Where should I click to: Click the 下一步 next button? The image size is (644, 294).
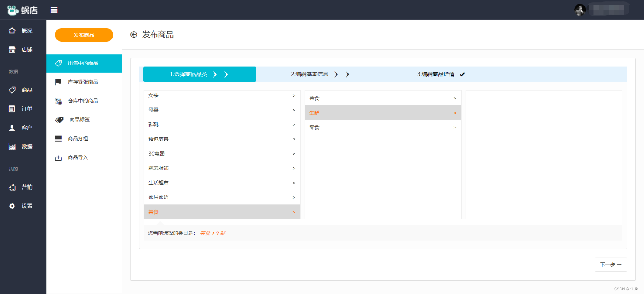coord(611,265)
